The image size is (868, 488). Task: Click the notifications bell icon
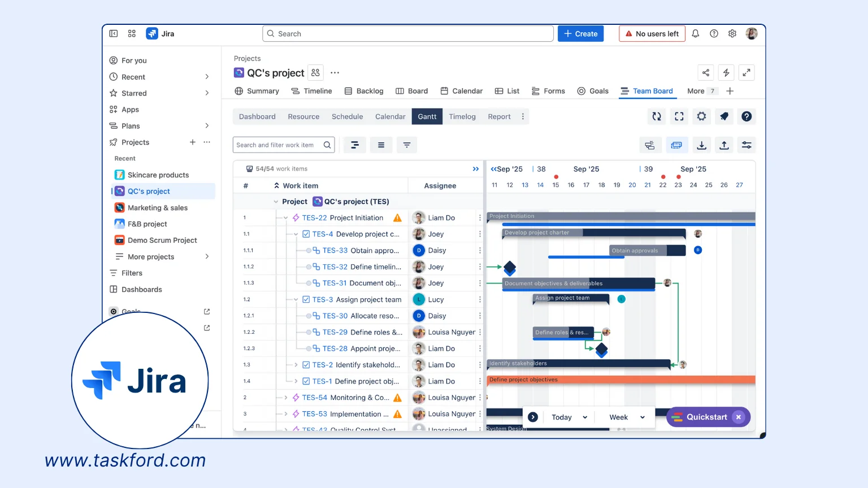pyautogui.click(x=695, y=34)
